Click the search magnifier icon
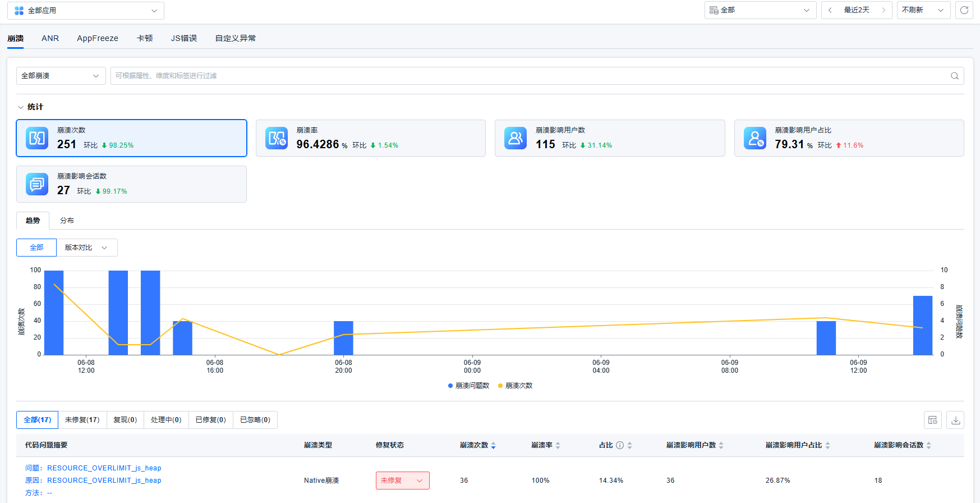This screenshot has width=980, height=503. click(x=955, y=76)
